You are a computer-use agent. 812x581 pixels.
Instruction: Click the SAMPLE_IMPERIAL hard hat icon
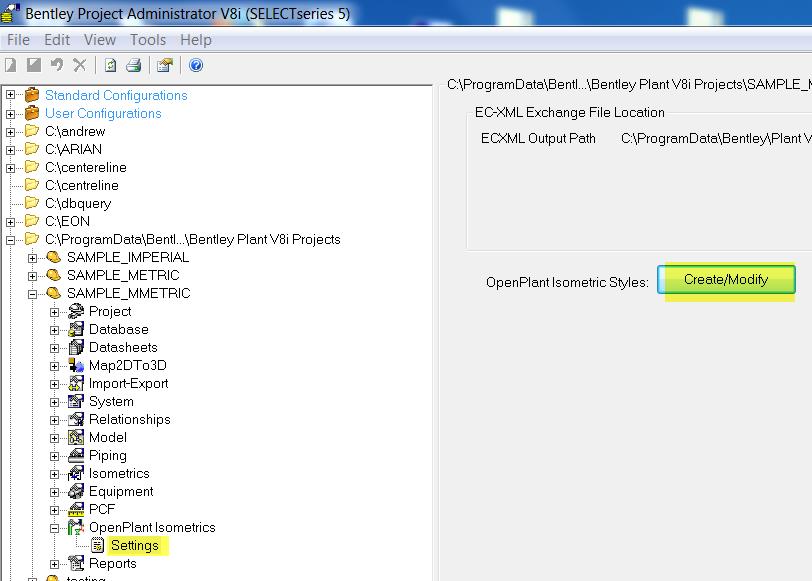[53, 257]
